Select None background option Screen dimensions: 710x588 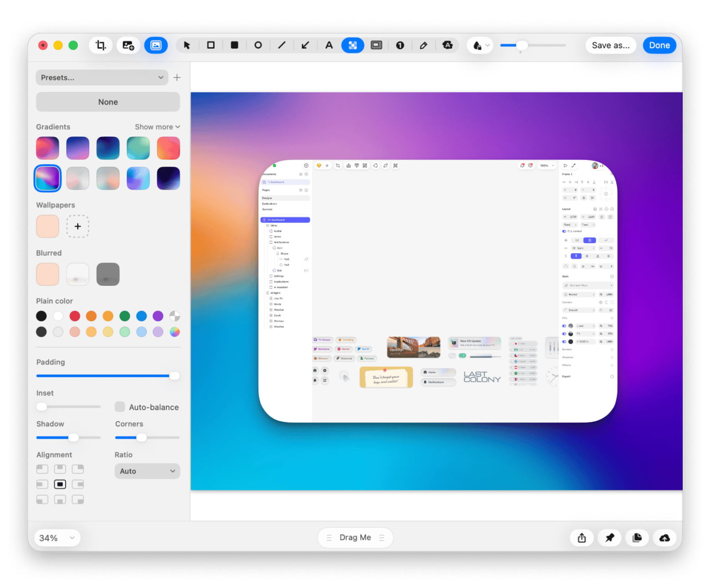[x=108, y=102]
